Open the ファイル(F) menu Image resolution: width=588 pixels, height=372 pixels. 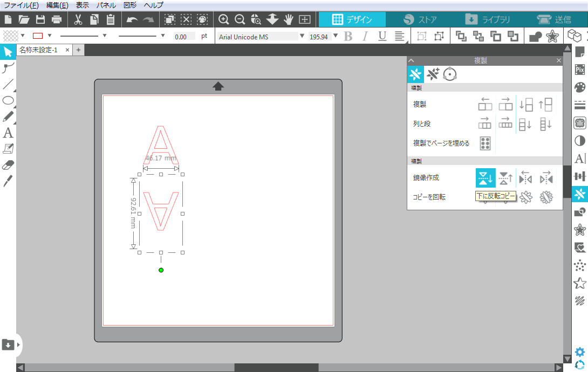[x=21, y=5]
